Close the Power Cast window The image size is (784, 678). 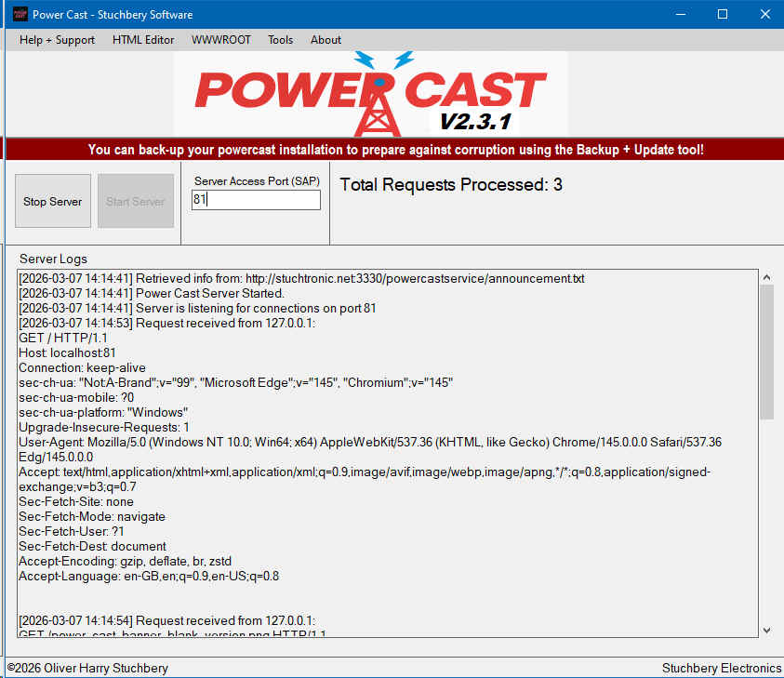tap(765, 14)
